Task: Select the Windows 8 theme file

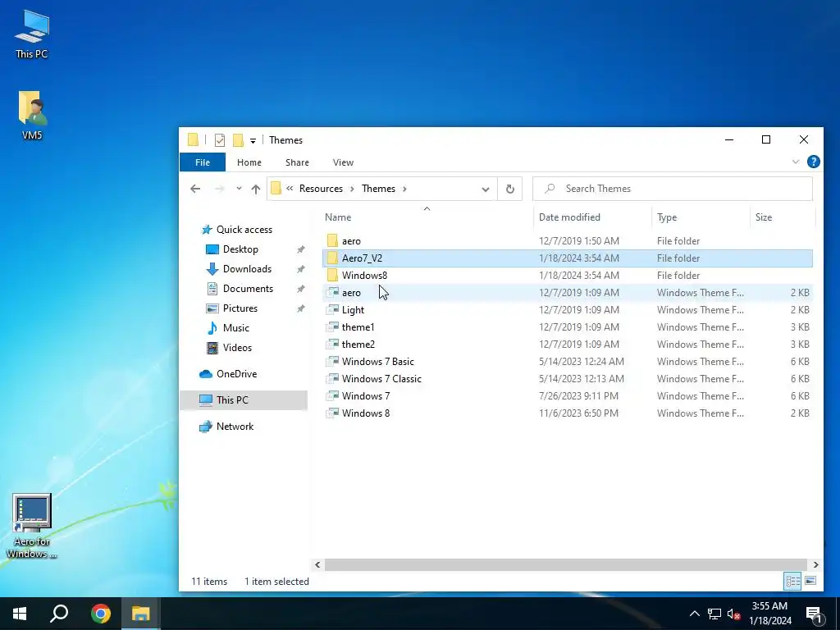Action: 568,413
